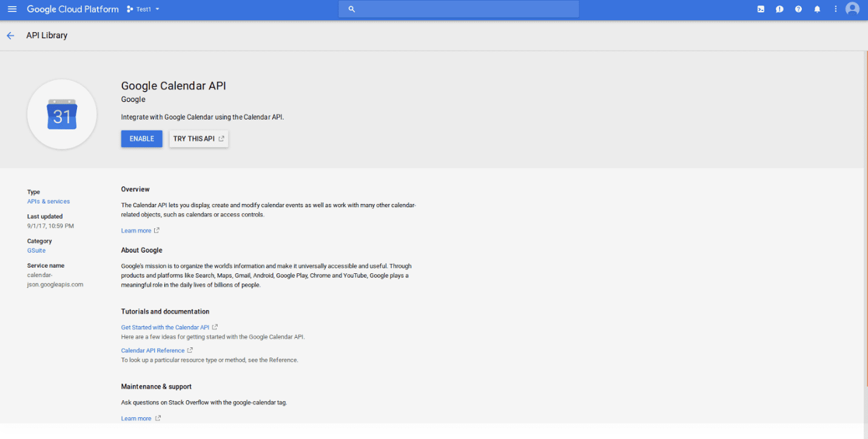Click the Overview section heading
Viewport: 868px width, 439px height.
click(135, 189)
